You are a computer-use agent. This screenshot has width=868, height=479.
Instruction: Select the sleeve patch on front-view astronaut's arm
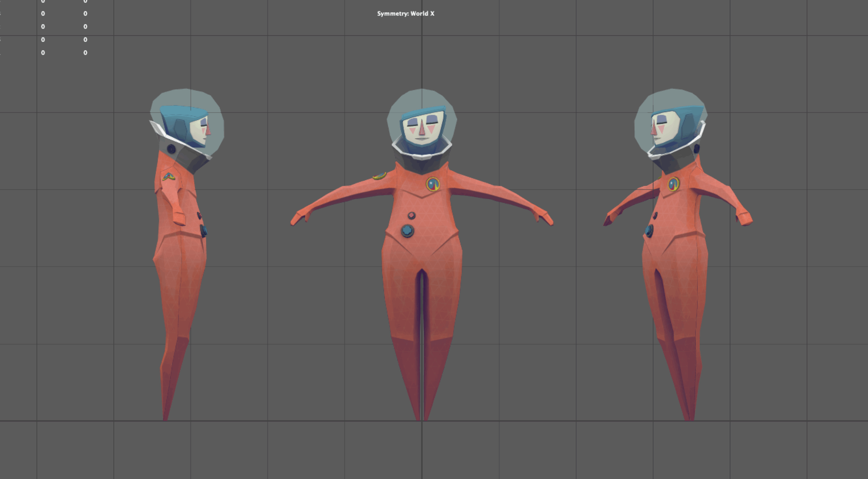(x=379, y=176)
